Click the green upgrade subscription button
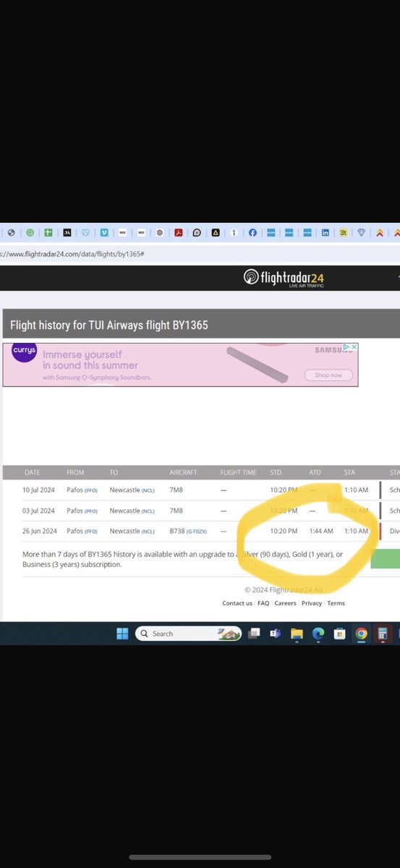 click(x=385, y=558)
